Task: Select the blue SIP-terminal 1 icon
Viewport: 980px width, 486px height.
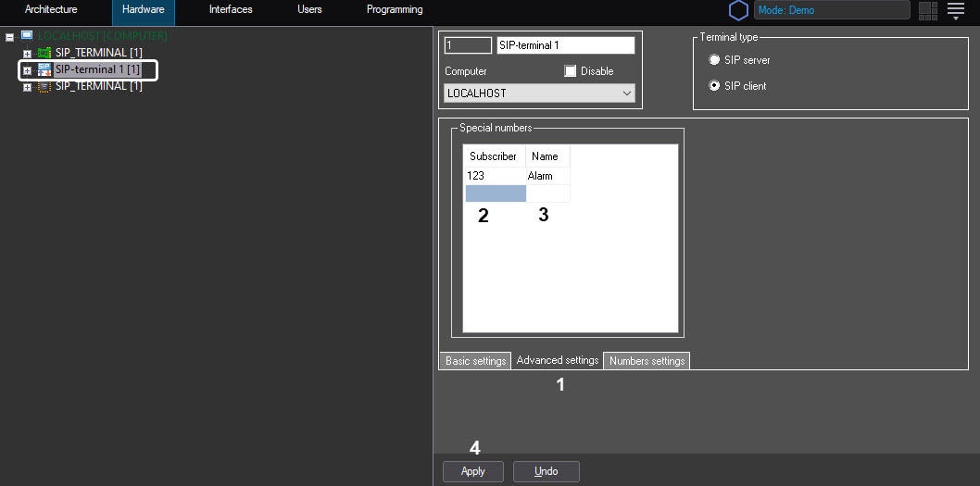Action: coord(44,69)
